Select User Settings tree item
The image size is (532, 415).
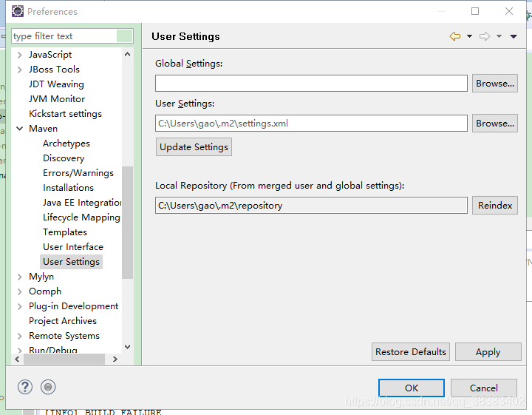71,262
